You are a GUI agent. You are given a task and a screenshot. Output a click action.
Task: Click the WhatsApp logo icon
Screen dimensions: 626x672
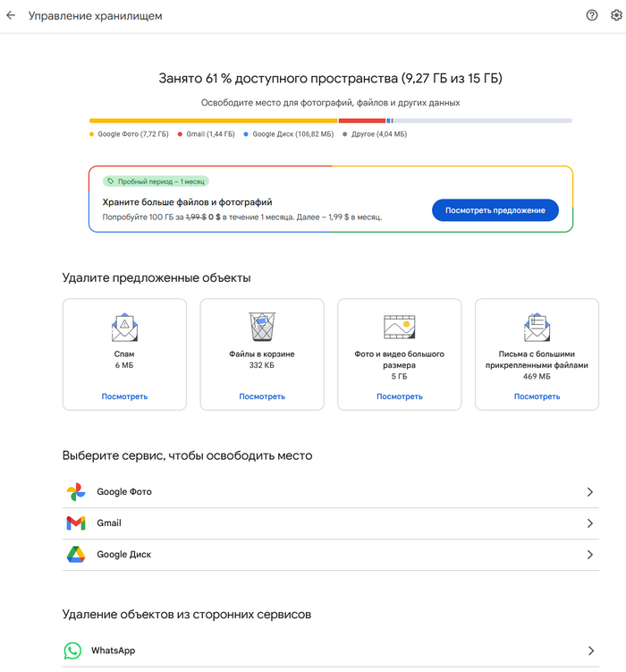(72, 651)
